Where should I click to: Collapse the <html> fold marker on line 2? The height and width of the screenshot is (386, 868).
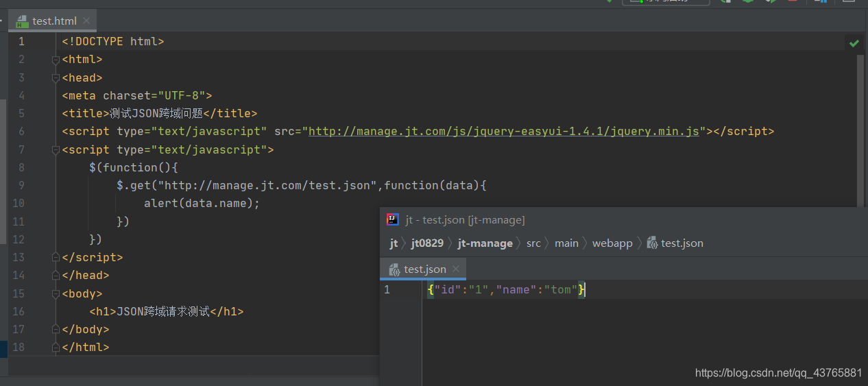click(56, 60)
